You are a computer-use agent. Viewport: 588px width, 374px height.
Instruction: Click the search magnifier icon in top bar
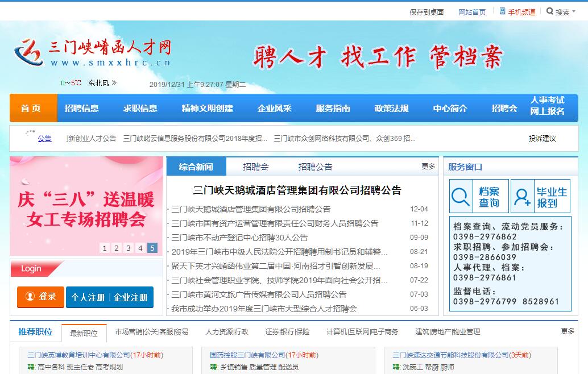coord(550,11)
